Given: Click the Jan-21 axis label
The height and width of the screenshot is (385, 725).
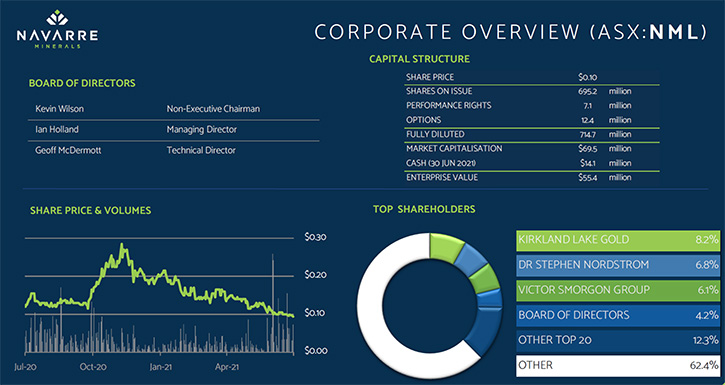Looking at the screenshot, I should [x=161, y=367].
